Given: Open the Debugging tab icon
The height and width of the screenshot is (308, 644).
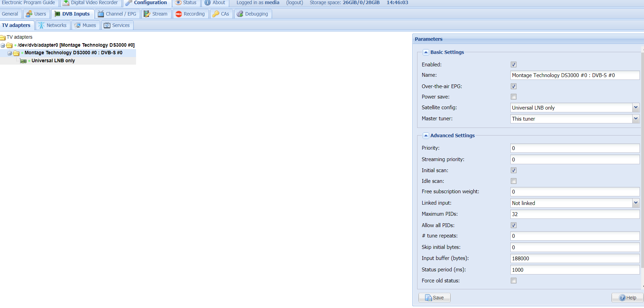Looking at the screenshot, I should click(x=240, y=14).
